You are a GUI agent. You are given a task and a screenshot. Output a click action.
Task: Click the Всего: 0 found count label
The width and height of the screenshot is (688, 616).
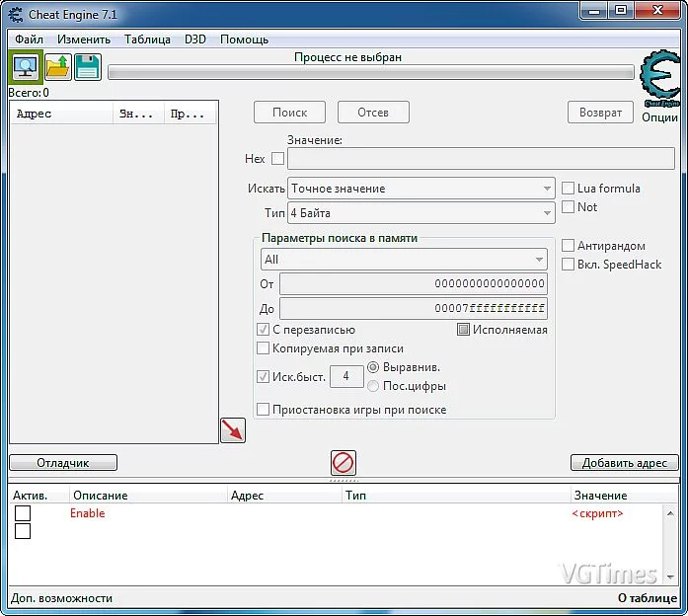(29, 93)
